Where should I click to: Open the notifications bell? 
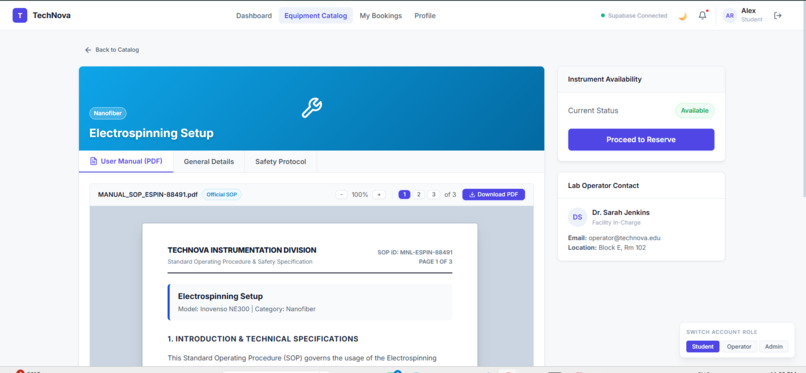tap(702, 16)
